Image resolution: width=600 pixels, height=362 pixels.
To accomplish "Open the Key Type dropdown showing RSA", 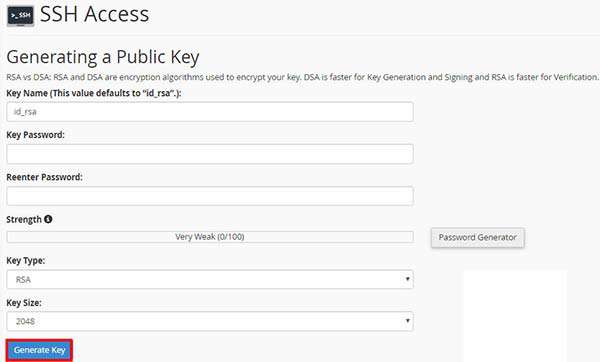I will [x=210, y=279].
